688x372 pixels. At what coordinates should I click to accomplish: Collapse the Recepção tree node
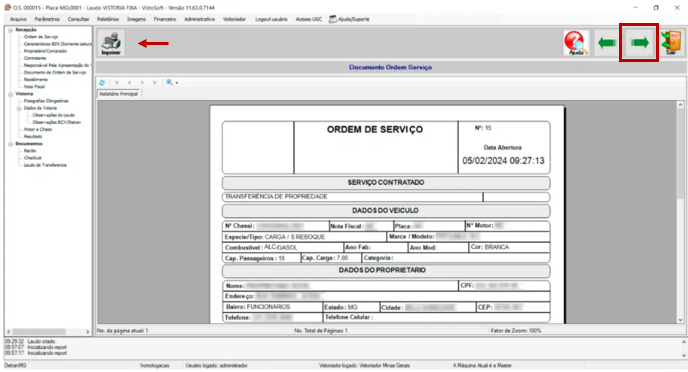click(x=11, y=30)
